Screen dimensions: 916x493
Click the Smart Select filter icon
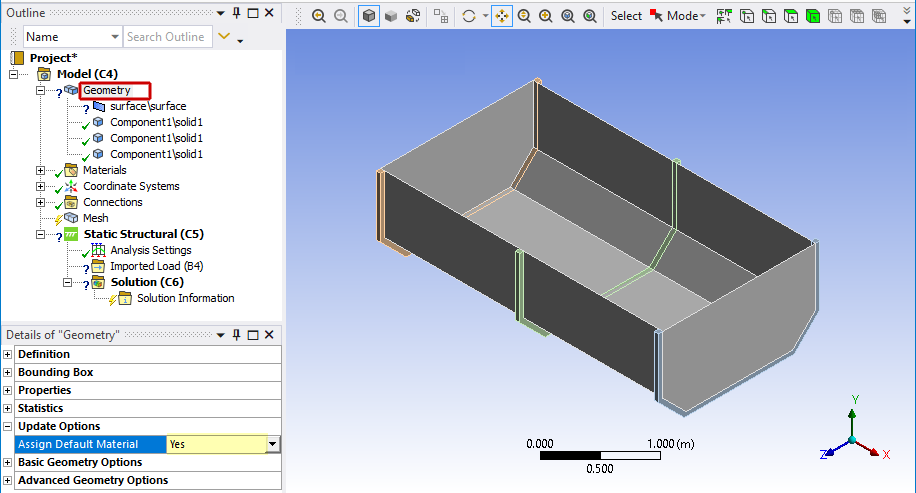725,16
